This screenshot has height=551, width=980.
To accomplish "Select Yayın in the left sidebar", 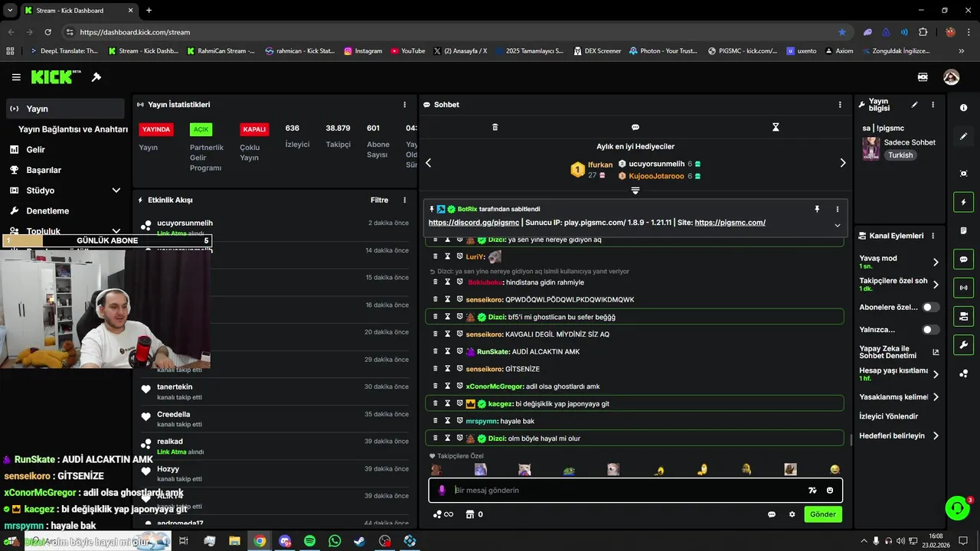I will [66, 109].
